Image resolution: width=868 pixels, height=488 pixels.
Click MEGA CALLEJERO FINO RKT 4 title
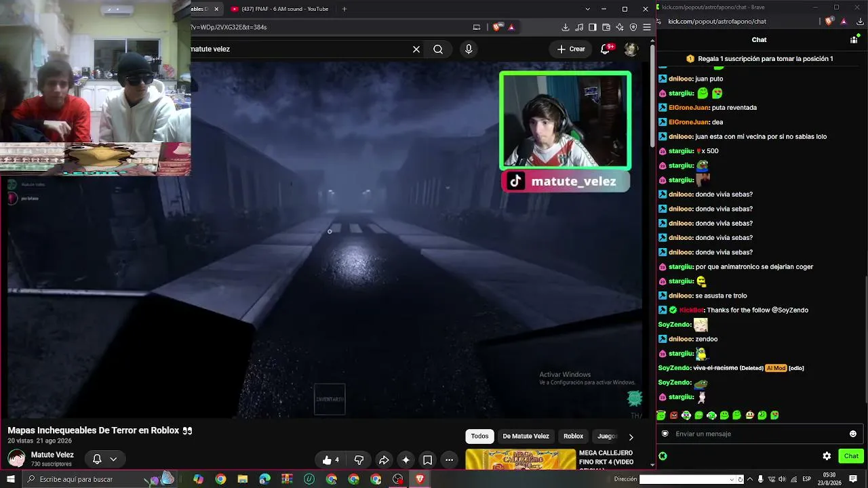(606, 457)
